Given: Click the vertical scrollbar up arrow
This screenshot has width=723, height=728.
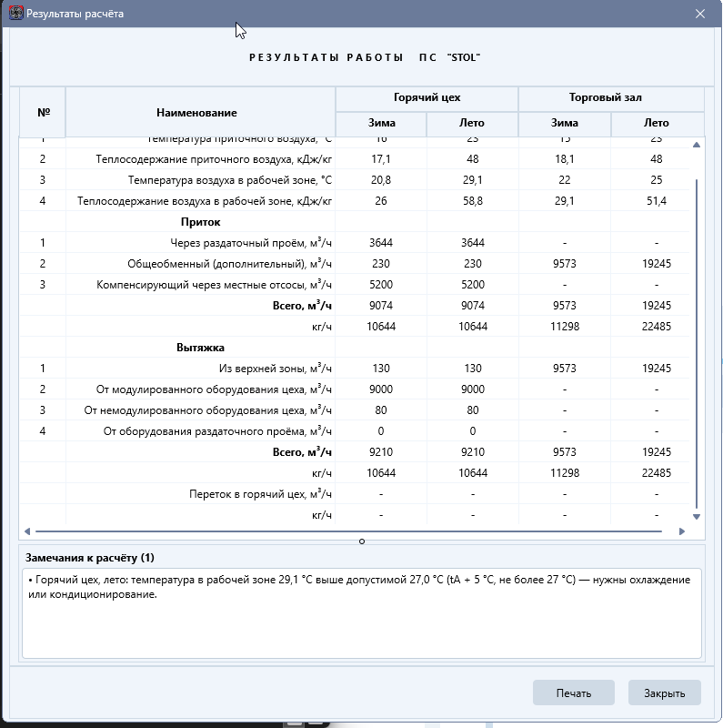Looking at the screenshot, I should click(696, 145).
